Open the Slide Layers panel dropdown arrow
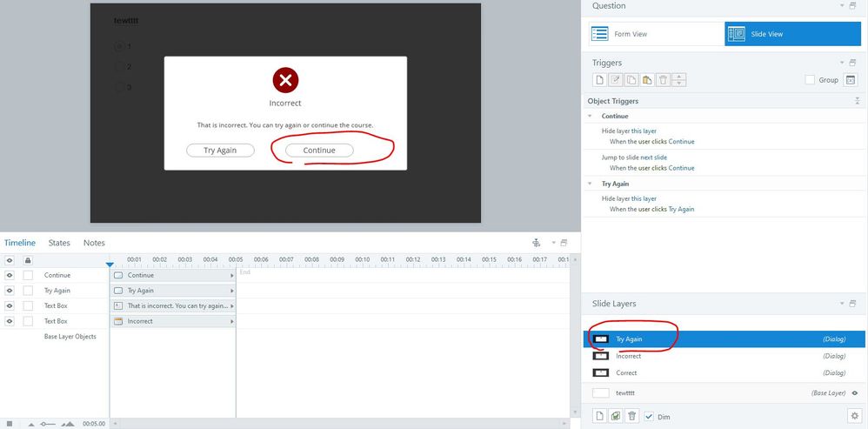The width and height of the screenshot is (868, 429). pos(843,304)
